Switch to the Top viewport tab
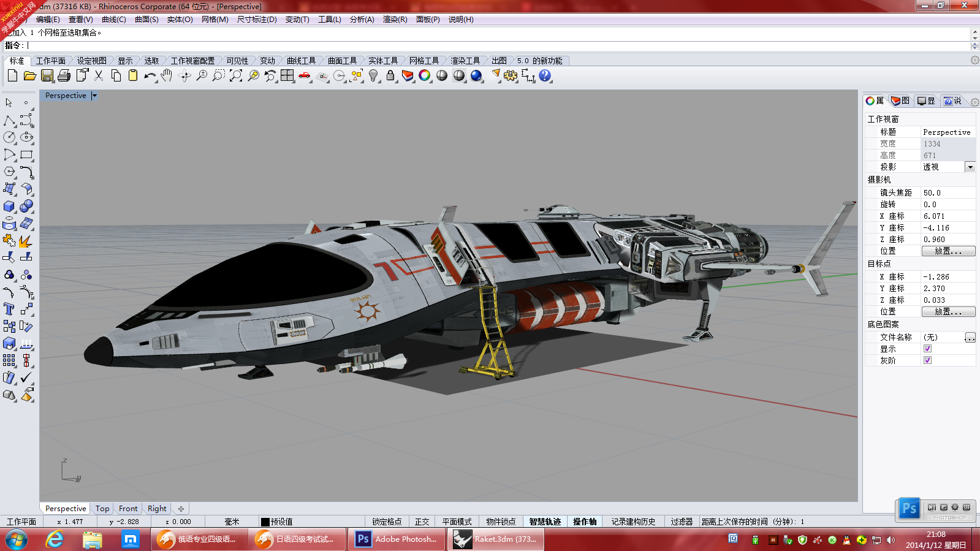 102,509
